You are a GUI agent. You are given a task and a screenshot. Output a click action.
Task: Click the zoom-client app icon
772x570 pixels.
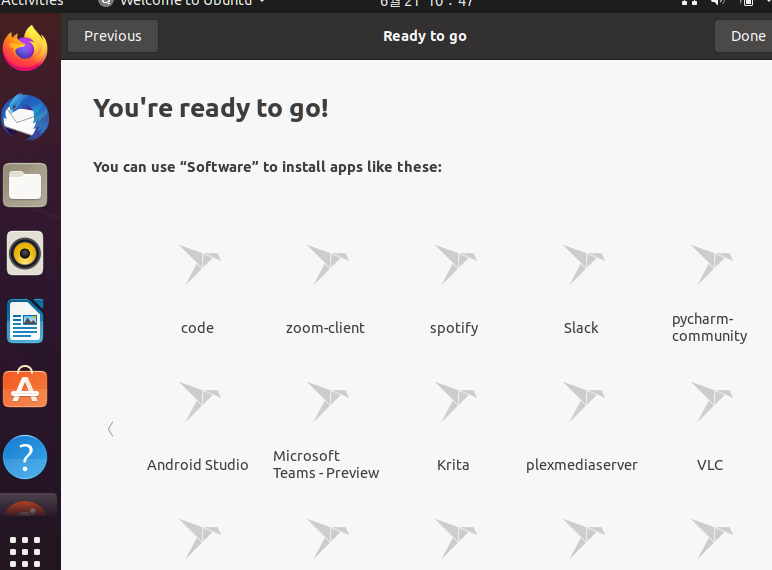pos(327,264)
